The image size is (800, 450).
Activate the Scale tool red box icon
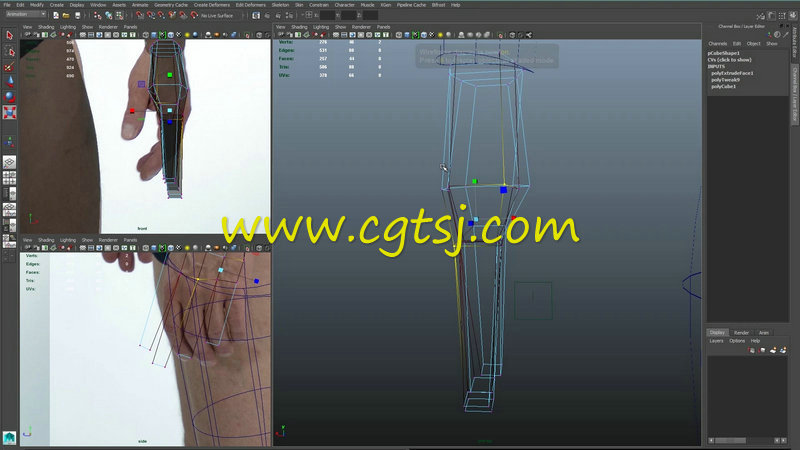point(9,112)
